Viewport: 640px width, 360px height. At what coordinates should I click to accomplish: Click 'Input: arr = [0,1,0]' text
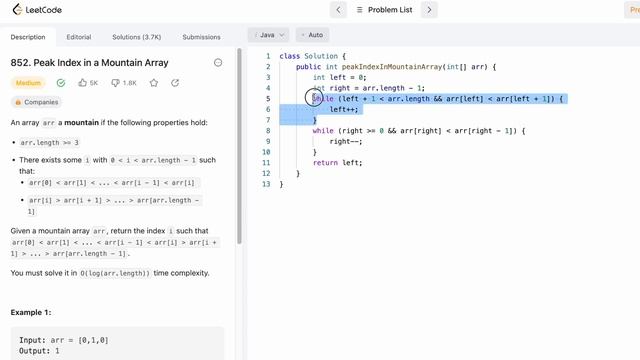pyautogui.click(x=64, y=340)
